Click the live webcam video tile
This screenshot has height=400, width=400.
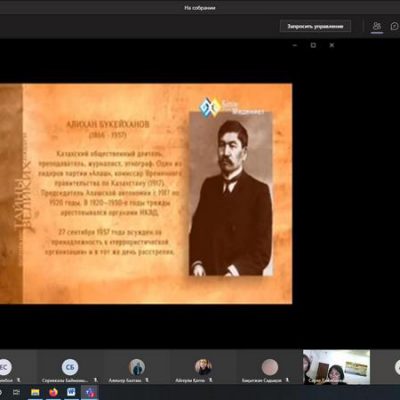[x=336, y=367]
